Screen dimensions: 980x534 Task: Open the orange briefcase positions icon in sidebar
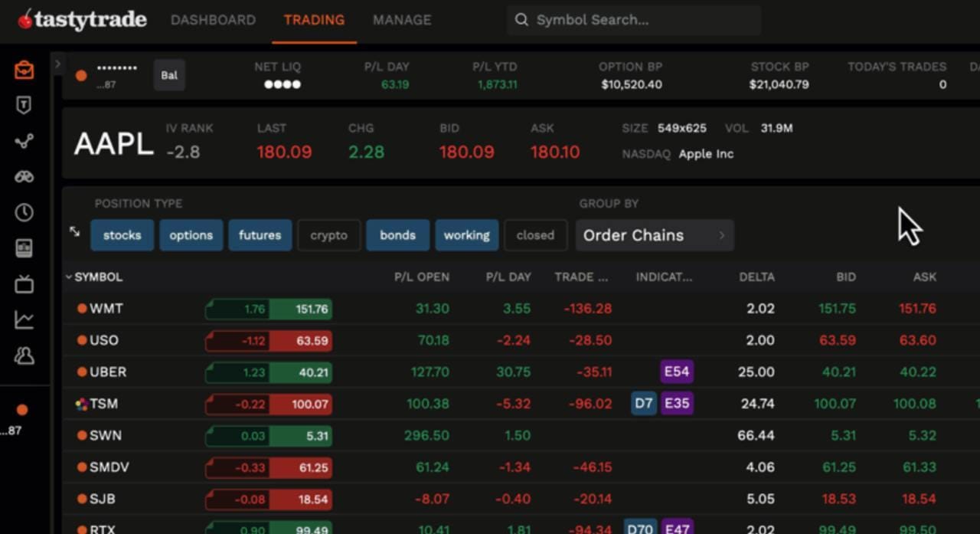[x=24, y=70]
